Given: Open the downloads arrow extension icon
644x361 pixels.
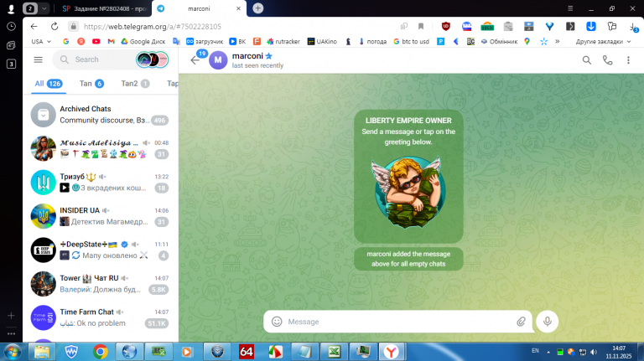Looking at the screenshot, I should tap(591, 26).
